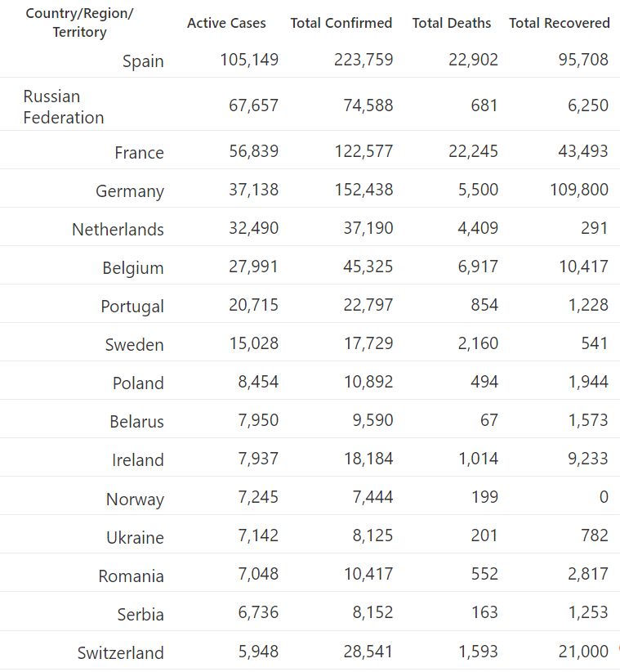This screenshot has width=620, height=672.
Task: Click Portugal's active cases value 20,715
Action: tap(253, 305)
